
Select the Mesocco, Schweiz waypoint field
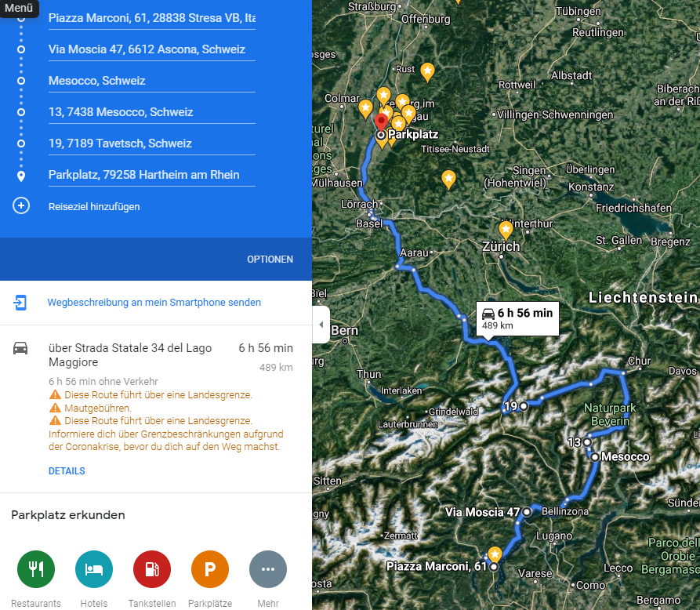(x=152, y=81)
